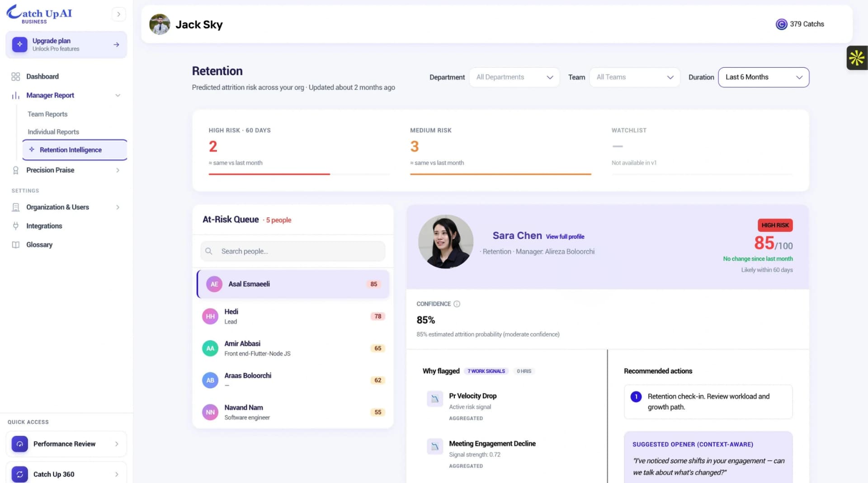Viewport: 868px width, 483px height.
Task: Collapse sidebar using the top chevron button
Action: tap(118, 14)
